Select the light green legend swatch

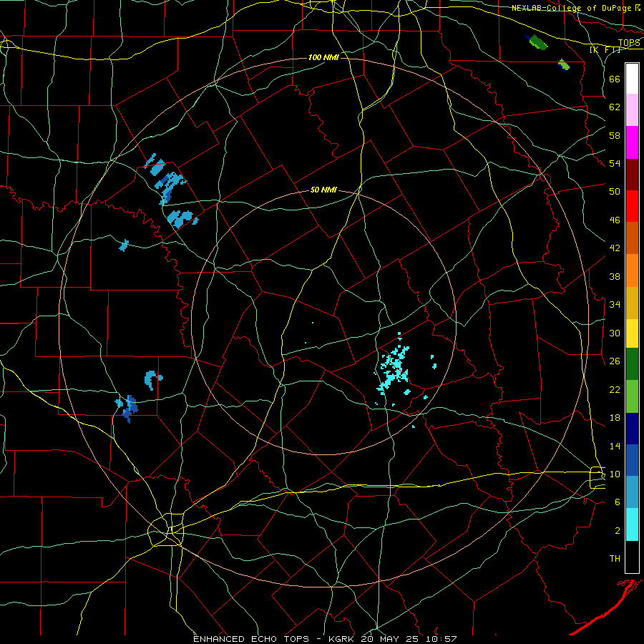632,396
